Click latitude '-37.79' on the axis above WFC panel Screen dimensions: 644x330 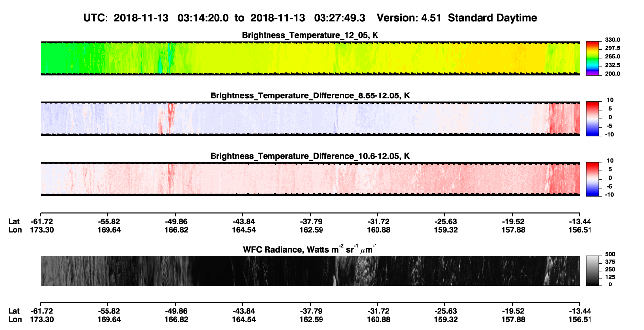(x=310, y=221)
